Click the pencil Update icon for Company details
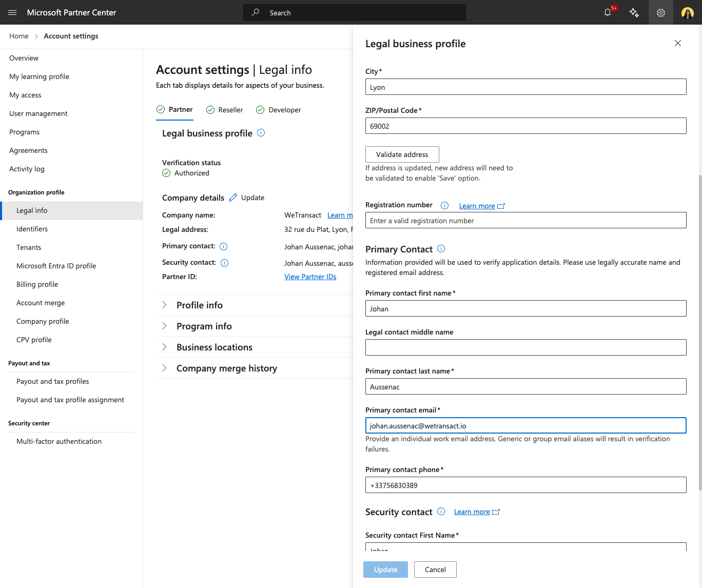Image resolution: width=702 pixels, height=588 pixels. coord(233,198)
